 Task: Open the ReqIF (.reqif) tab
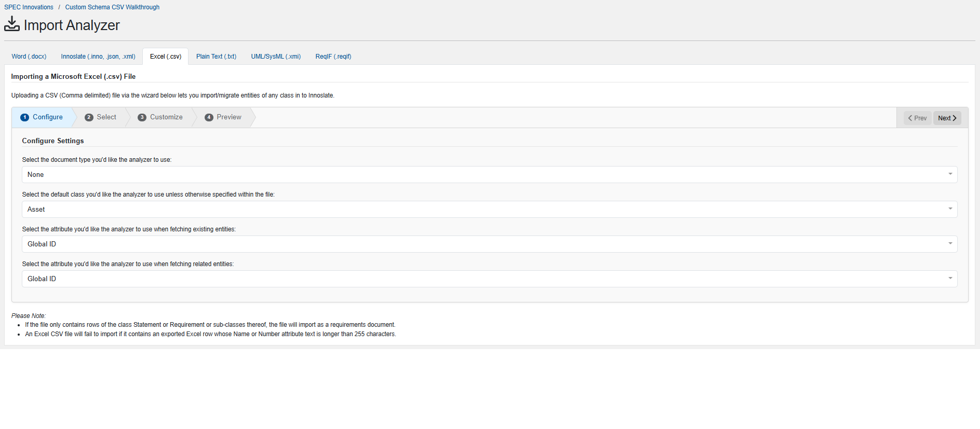pyautogui.click(x=333, y=57)
